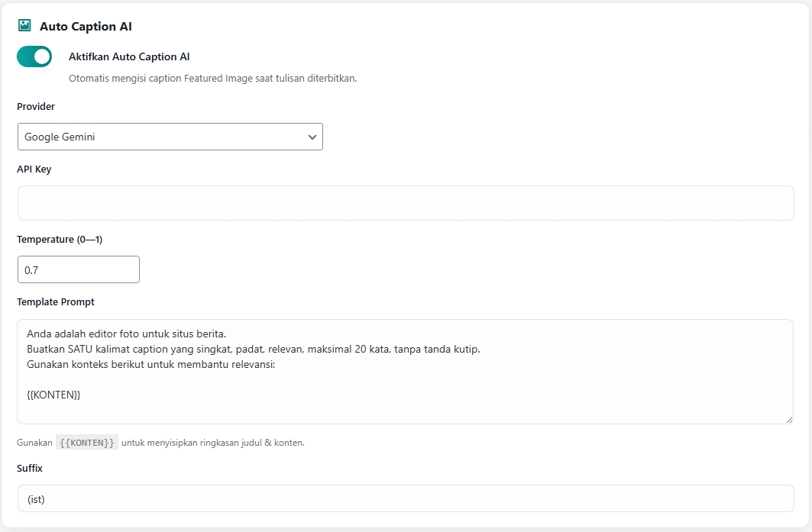
Task: Click the "Anda adalah editor foto" prompt line
Action: (126, 334)
